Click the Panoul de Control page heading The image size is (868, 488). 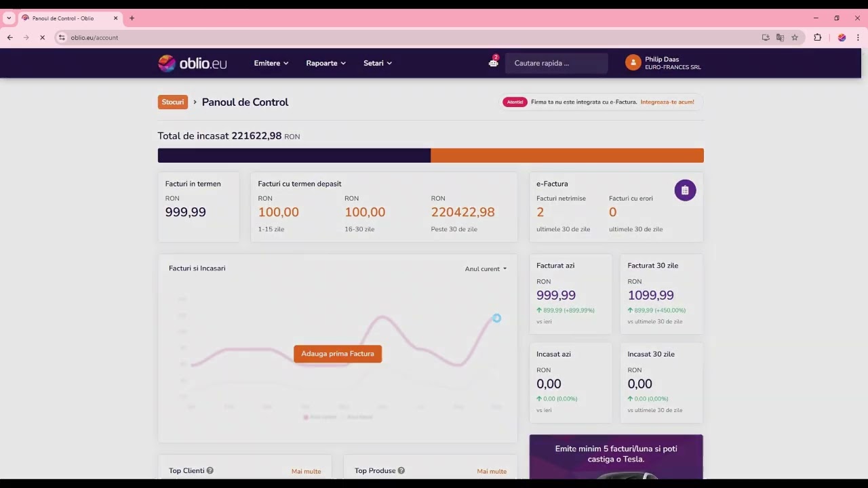[x=245, y=102]
